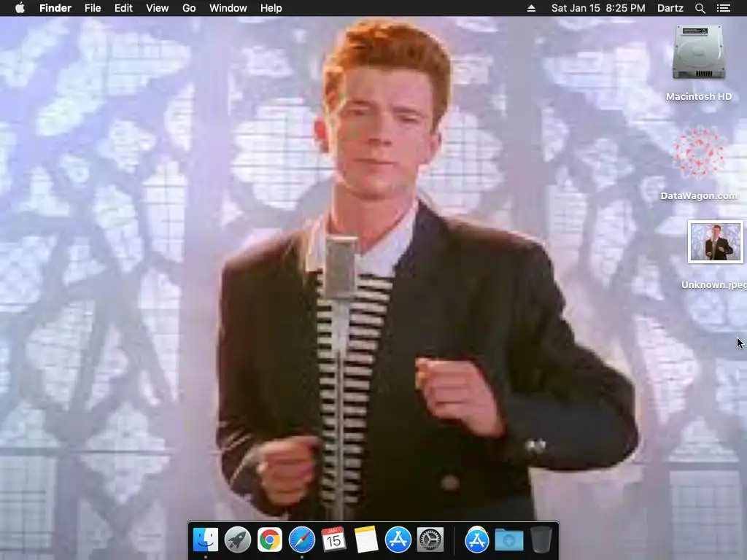747x560 pixels.
Task: Open the Apple menu
Action: pos(20,8)
